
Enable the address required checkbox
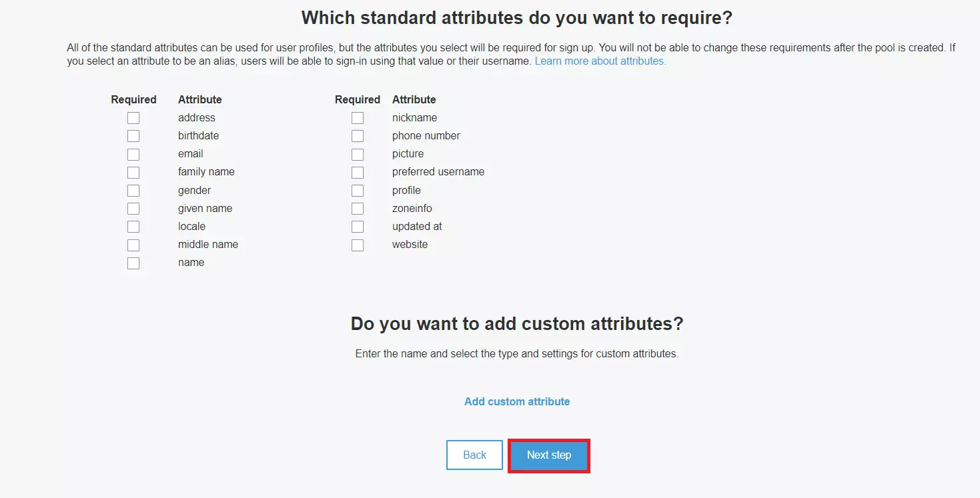[133, 117]
